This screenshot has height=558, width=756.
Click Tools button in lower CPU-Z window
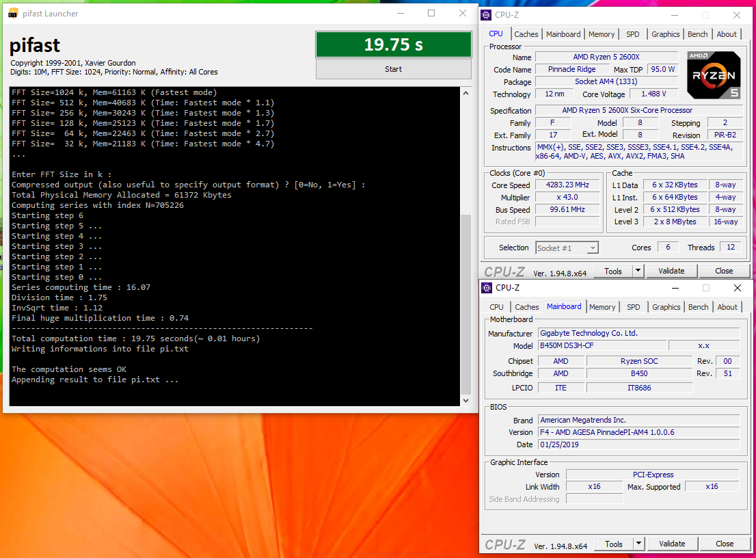613,544
